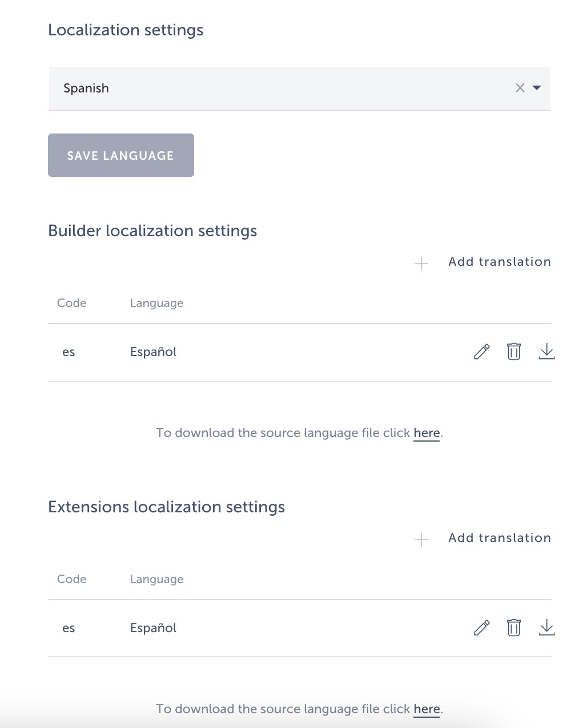The image size is (587, 728).
Task: Download the Builder Español translation file
Action: [546, 351]
